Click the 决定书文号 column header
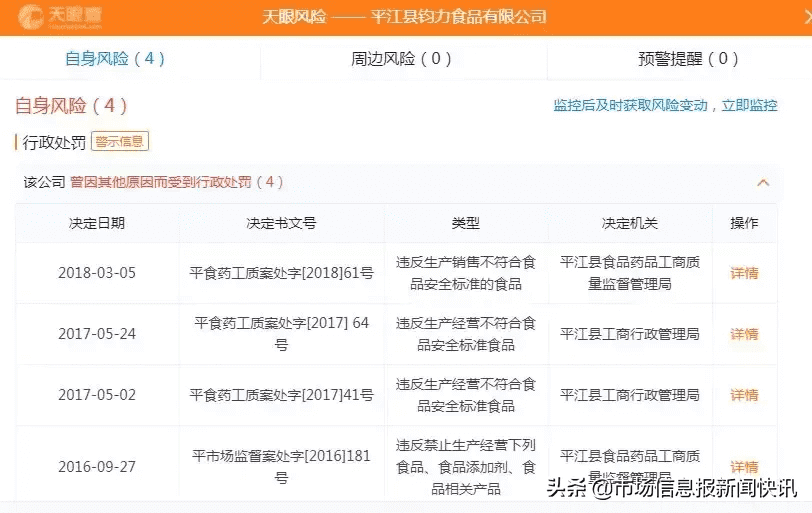The image size is (812, 513). click(281, 223)
